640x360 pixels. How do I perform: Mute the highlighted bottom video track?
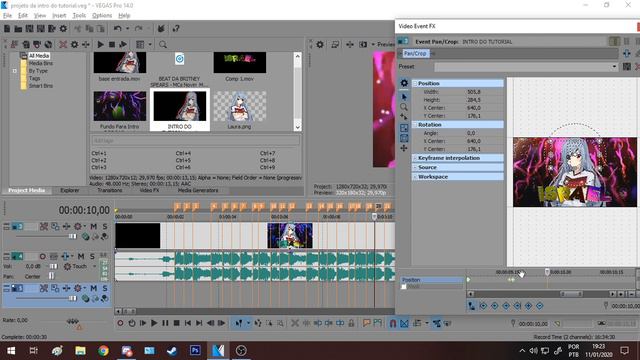point(93,288)
